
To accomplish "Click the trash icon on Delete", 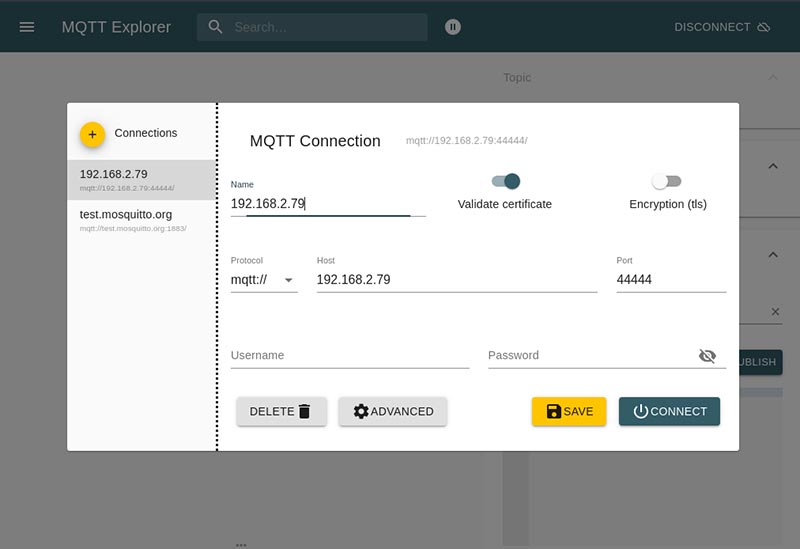I will click(305, 411).
